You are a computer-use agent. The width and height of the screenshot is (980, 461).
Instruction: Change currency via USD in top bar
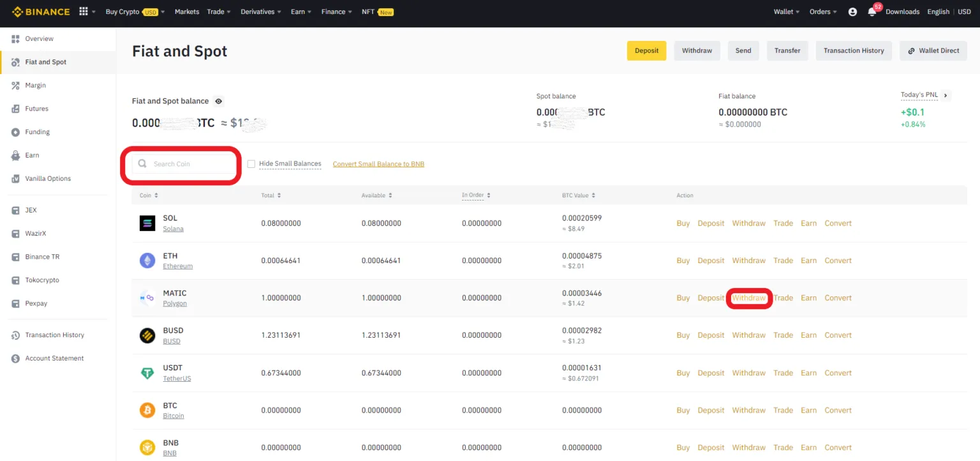pos(963,11)
